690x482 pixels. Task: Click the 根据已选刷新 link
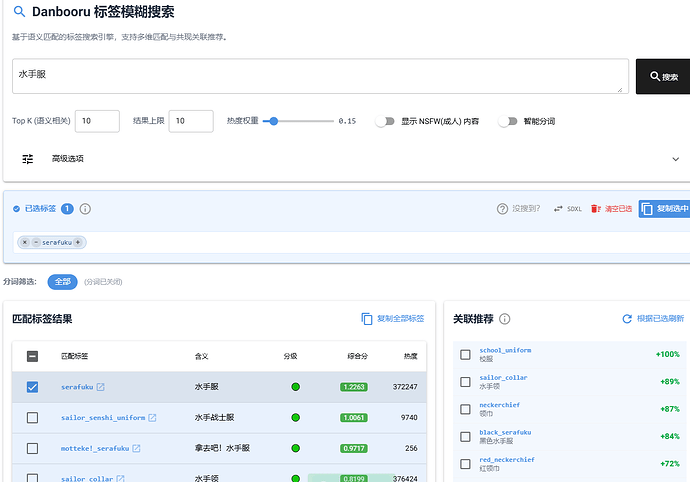661,319
